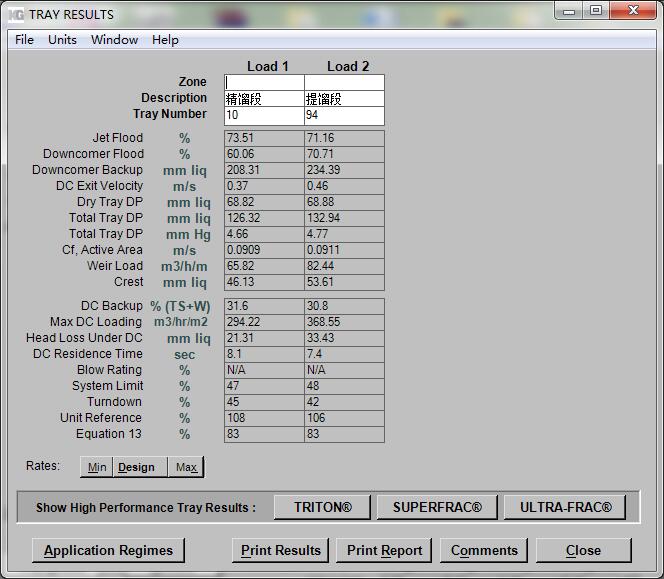Viewport: 664px width, 579px height.
Task: Click the Load 1 Description field
Action: click(264, 99)
